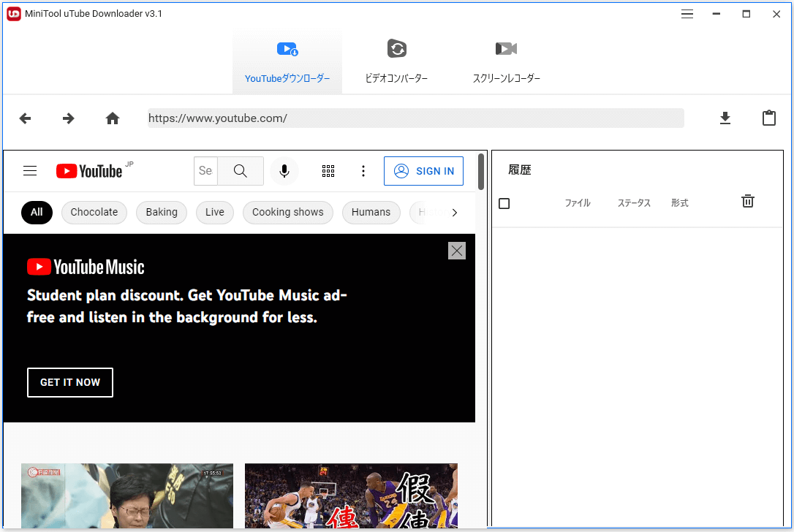Show more chips with right chevron
This screenshot has height=532, width=794.
[454, 213]
